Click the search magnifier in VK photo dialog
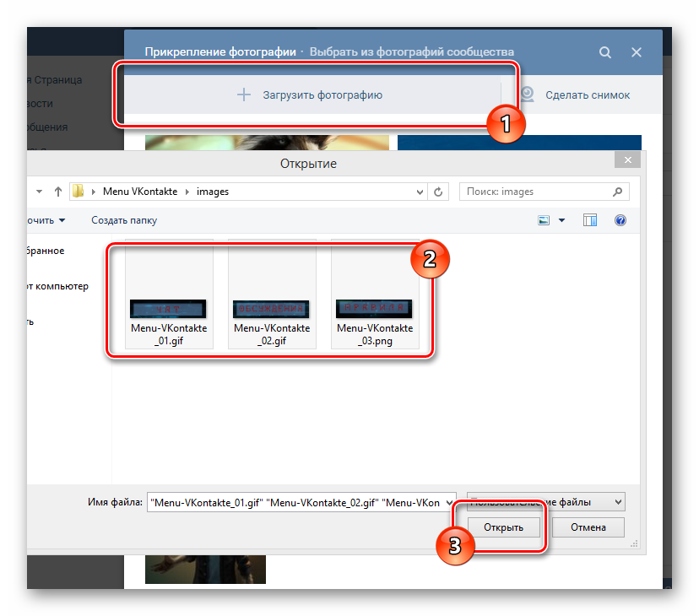 (x=605, y=52)
